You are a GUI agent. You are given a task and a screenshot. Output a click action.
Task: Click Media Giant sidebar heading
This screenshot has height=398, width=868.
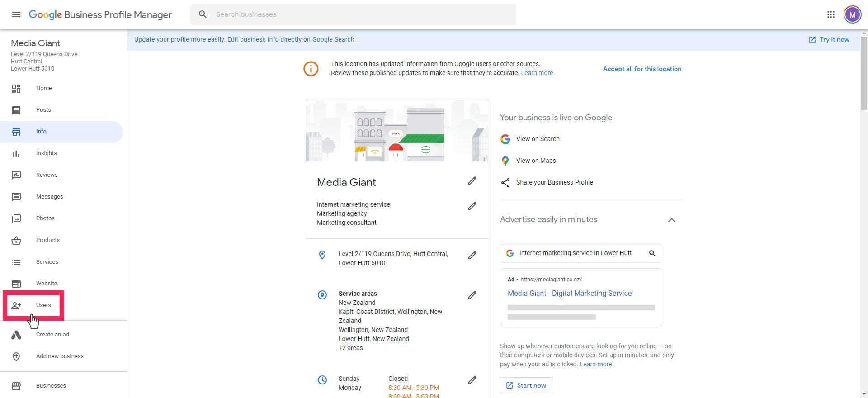(x=35, y=43)
